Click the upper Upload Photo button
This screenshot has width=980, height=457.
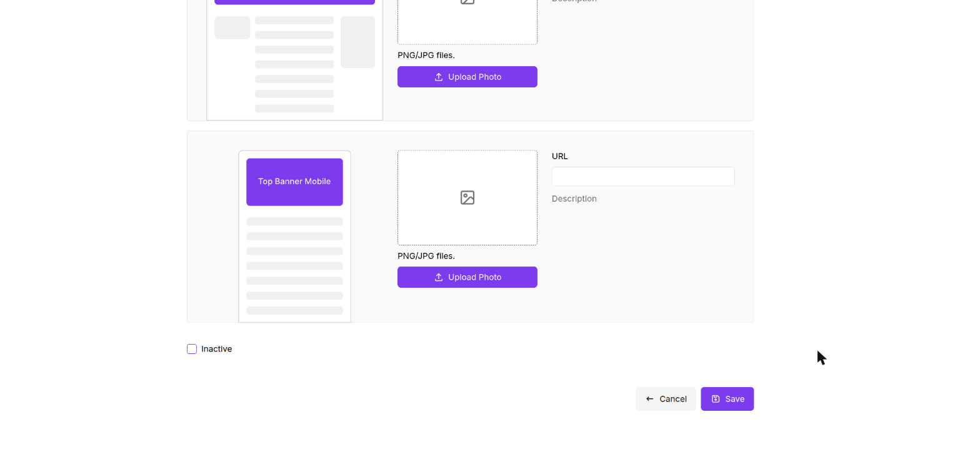(x=467, y=77)
